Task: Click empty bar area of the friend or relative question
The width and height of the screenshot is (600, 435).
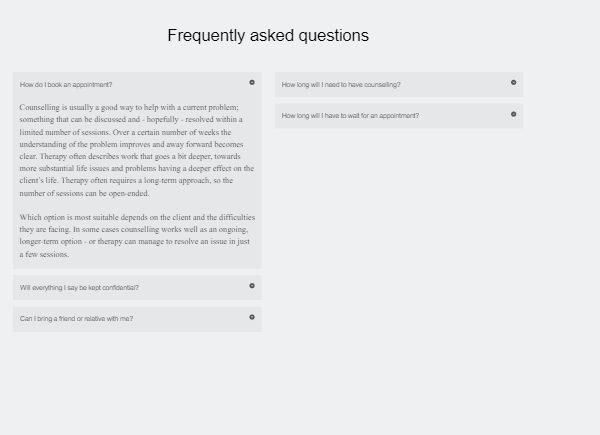Action: [191, 319]
